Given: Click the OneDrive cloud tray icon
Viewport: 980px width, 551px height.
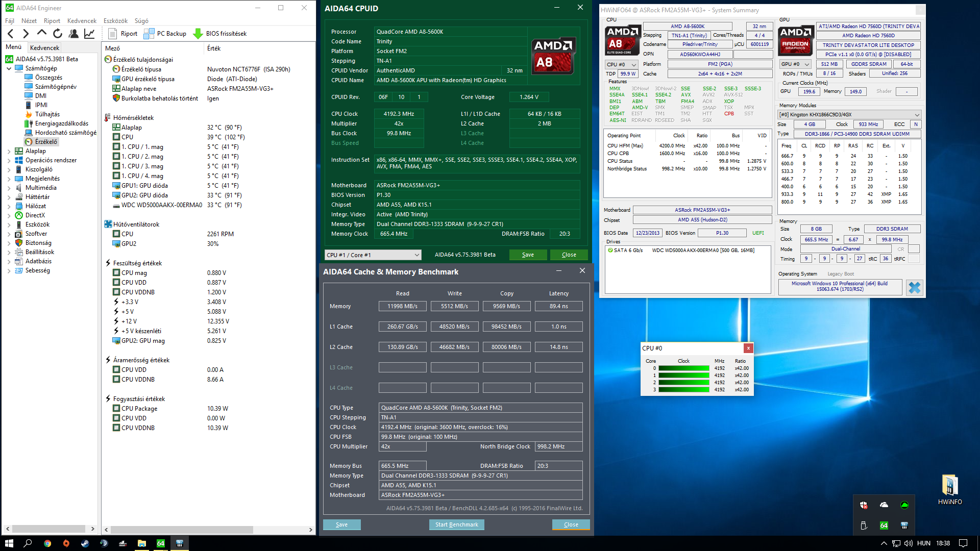Looking at the screenshot, I should [884, 505].
